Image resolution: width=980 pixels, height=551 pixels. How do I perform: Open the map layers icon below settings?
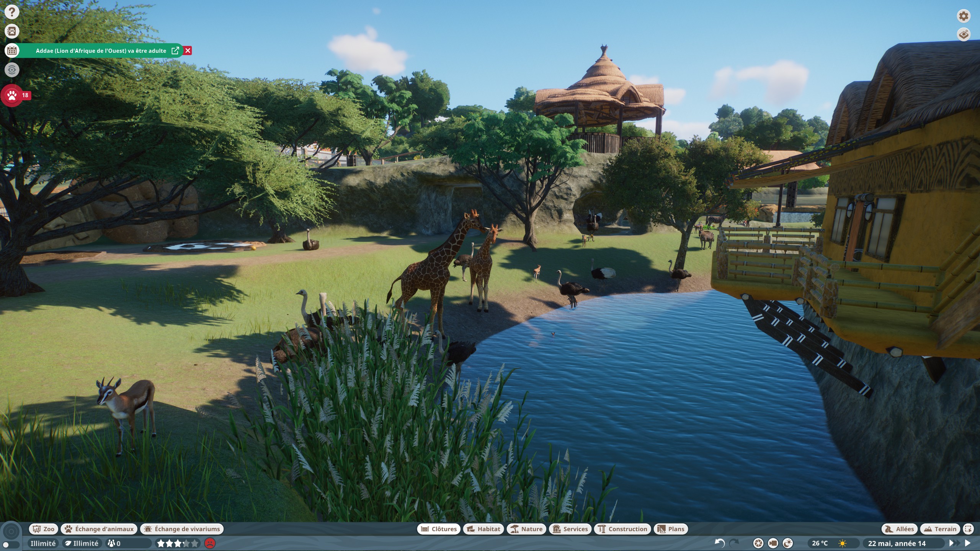pyautogui.click(x=964, y=34)
